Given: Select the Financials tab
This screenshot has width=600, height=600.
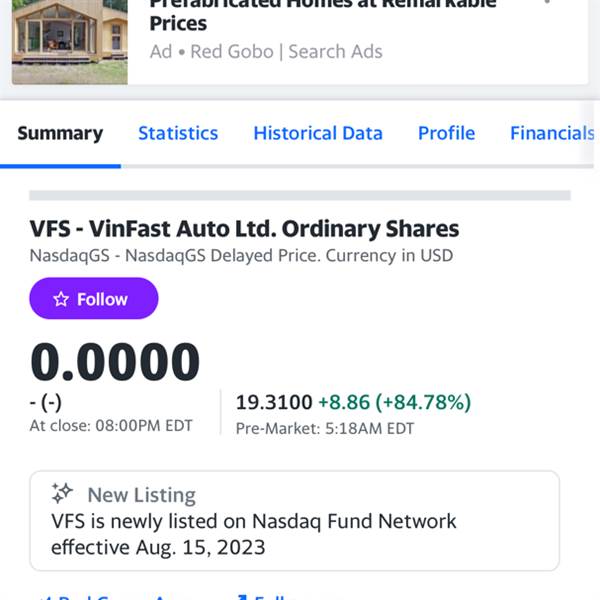Looking at the screenshot, I should coord(552,134).
